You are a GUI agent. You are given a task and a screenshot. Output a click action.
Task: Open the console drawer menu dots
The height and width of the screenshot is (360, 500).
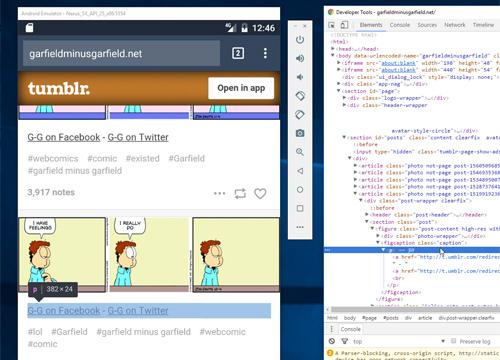(331, 329)
